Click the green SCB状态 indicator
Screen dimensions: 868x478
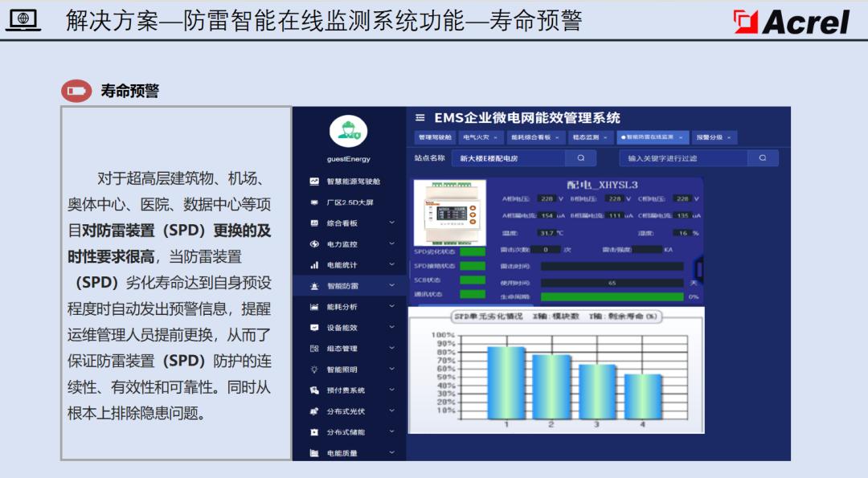473,280
